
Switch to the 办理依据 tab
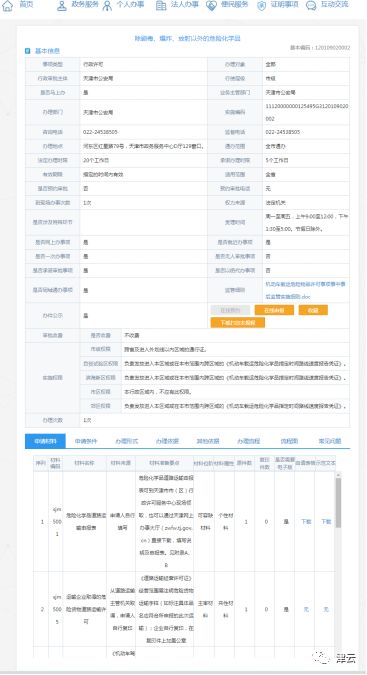(x=167, y=441)
